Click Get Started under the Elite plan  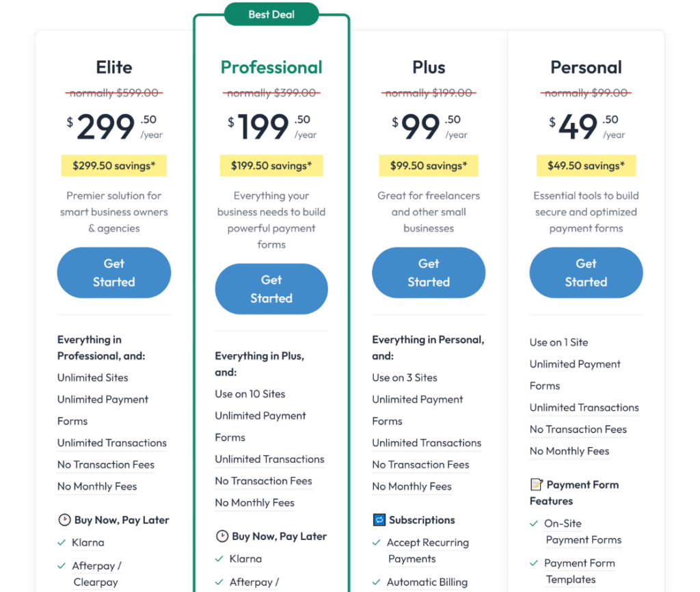click(113, 272)
